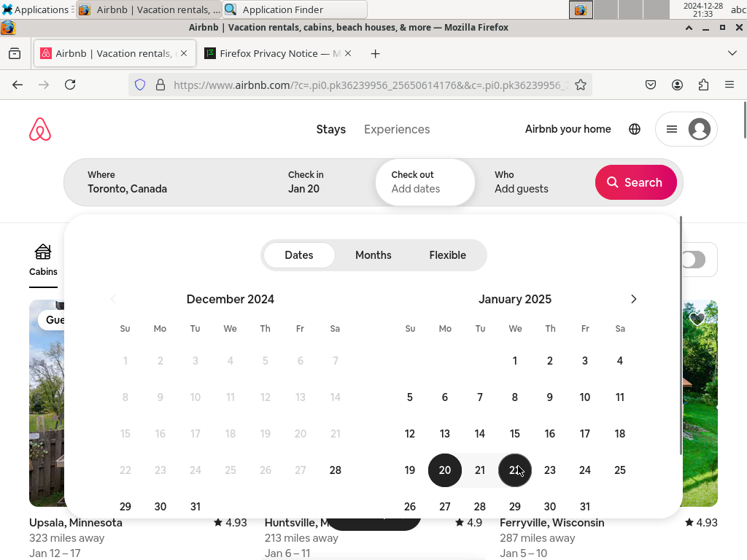Select December 28 on the calendar
This screenshot has width=747, height=560.
[336, 470]
